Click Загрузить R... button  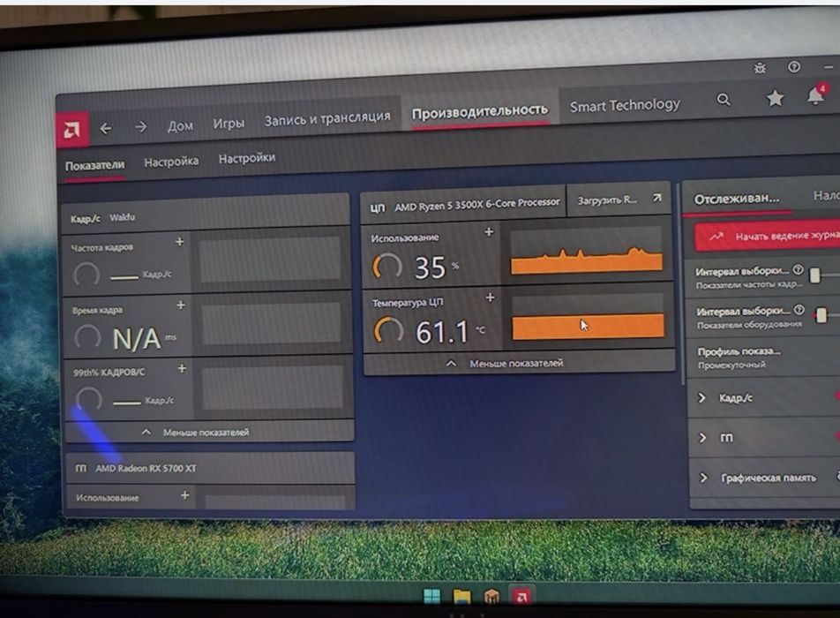click(619, 200)
